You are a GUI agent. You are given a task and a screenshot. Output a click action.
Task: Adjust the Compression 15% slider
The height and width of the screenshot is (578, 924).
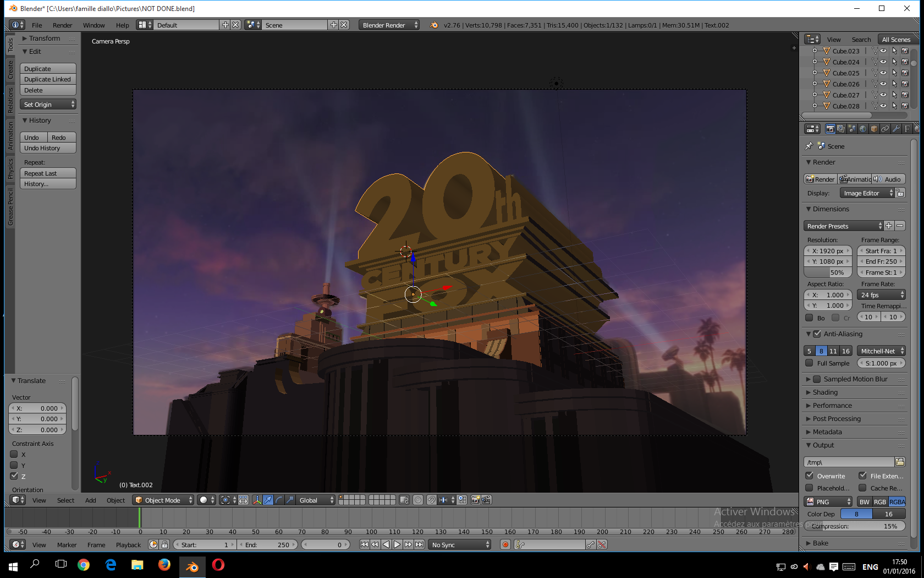coord(854,526)
